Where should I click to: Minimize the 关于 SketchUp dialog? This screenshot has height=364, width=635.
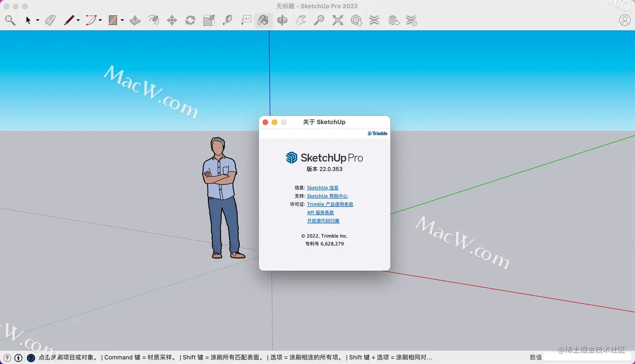(x=275, y=122)
